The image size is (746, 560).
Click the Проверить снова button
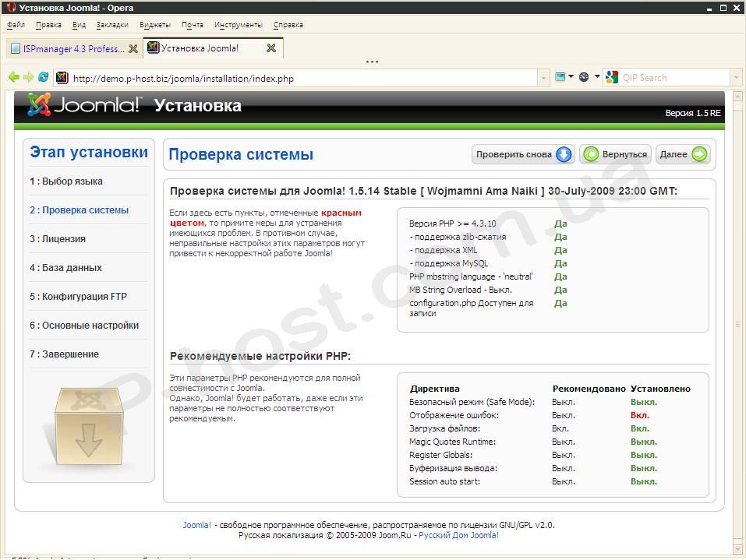point(523,154)
